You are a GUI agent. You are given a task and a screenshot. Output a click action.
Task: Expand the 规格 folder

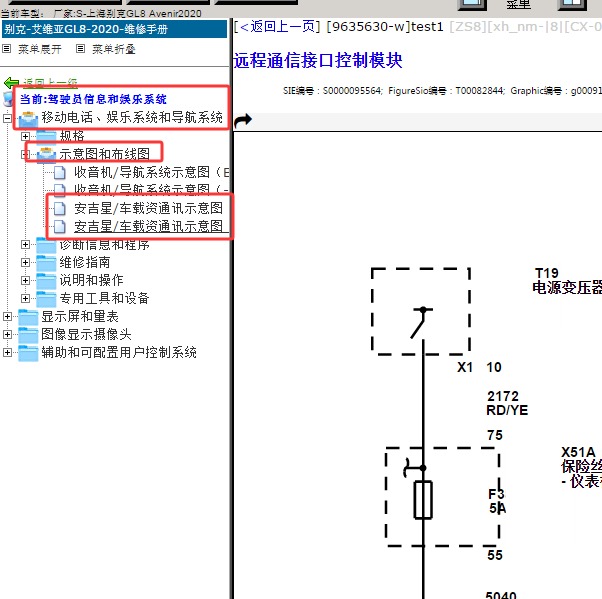click(x=25, y=136)
